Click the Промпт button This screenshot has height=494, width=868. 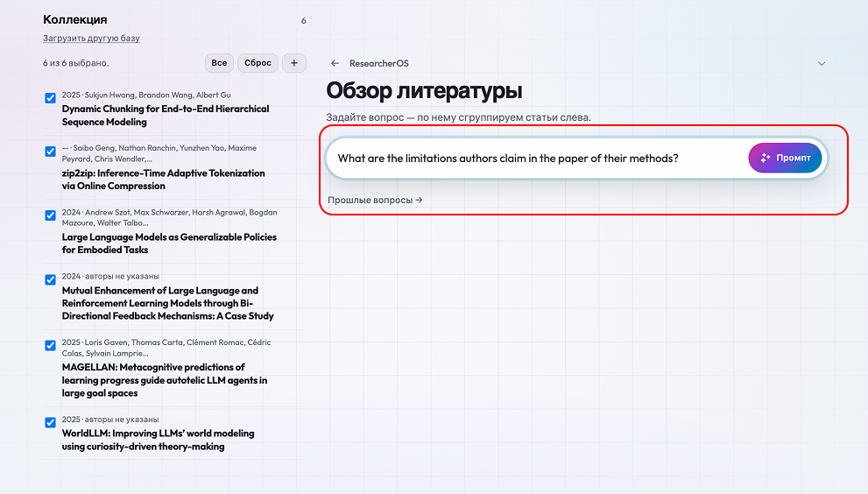click(785, 158)
